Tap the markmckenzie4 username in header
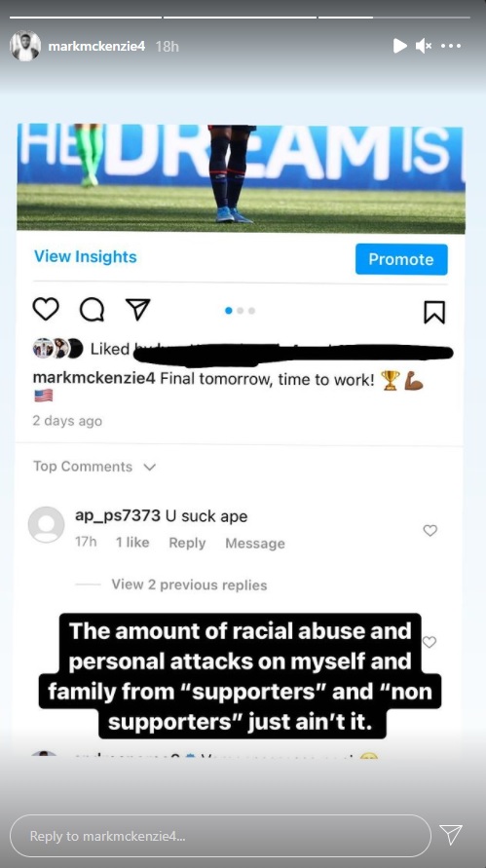The image size is (486, 868). pos(96,47)
